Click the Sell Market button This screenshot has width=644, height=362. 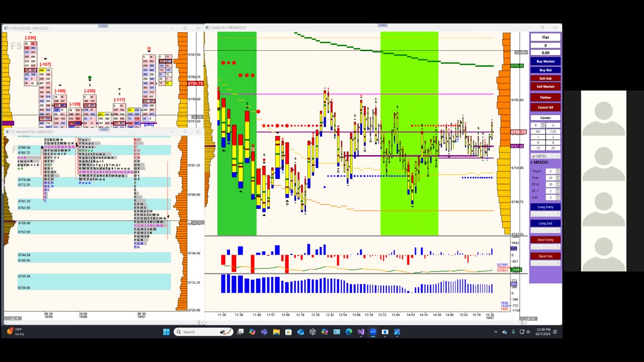click(545, 86)
